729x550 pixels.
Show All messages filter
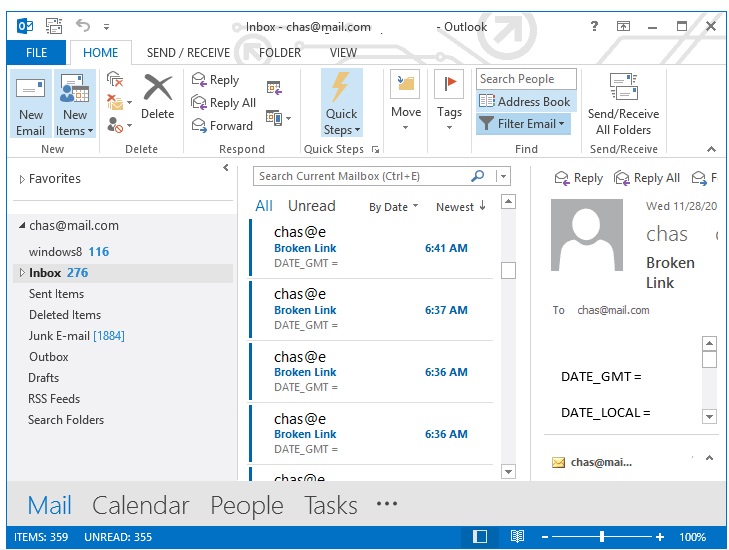264,206
